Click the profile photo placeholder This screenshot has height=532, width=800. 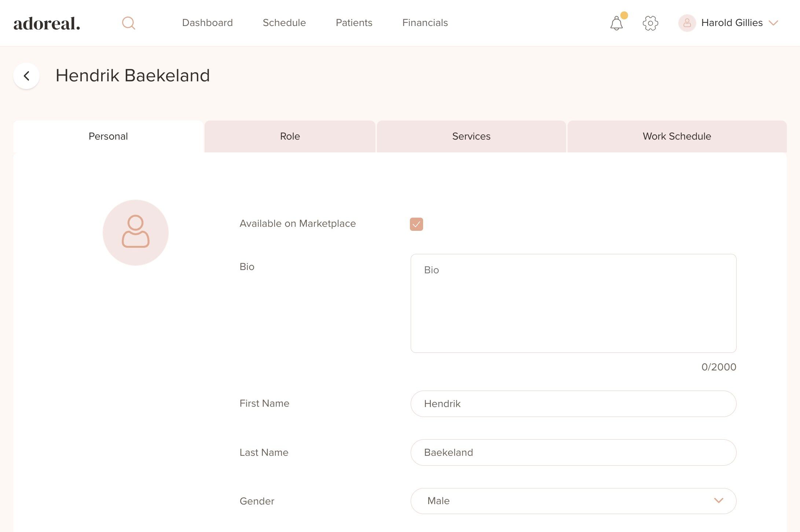tap(136, 232)
